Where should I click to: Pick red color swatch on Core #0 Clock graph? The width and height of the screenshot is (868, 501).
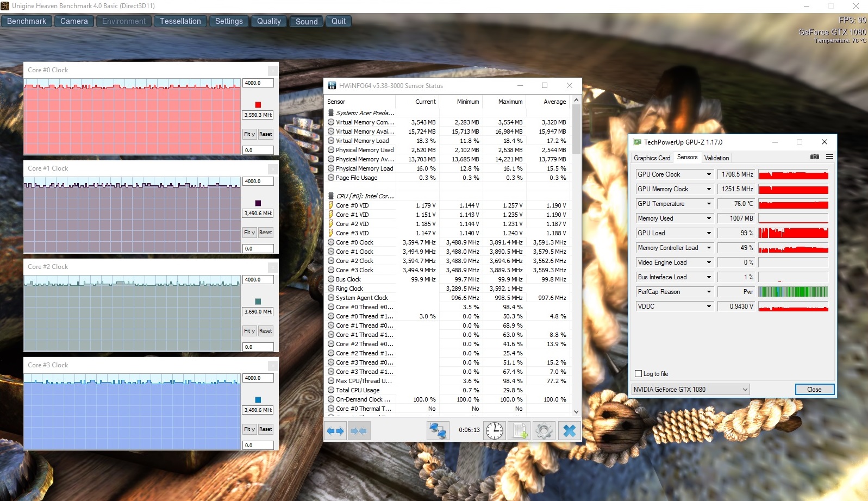[258, 105]
